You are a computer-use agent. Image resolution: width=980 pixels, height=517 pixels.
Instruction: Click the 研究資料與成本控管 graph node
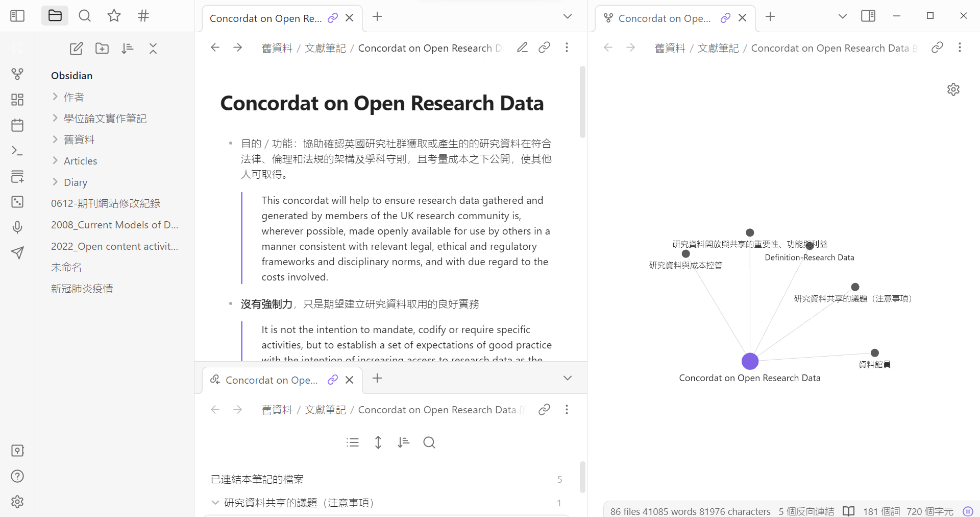686,253
